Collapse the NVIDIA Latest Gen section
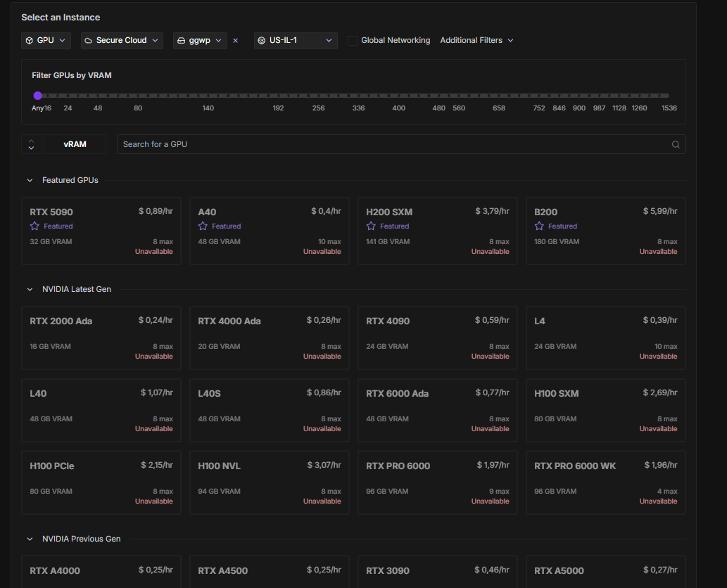727x588 pixels. [30, 289]
